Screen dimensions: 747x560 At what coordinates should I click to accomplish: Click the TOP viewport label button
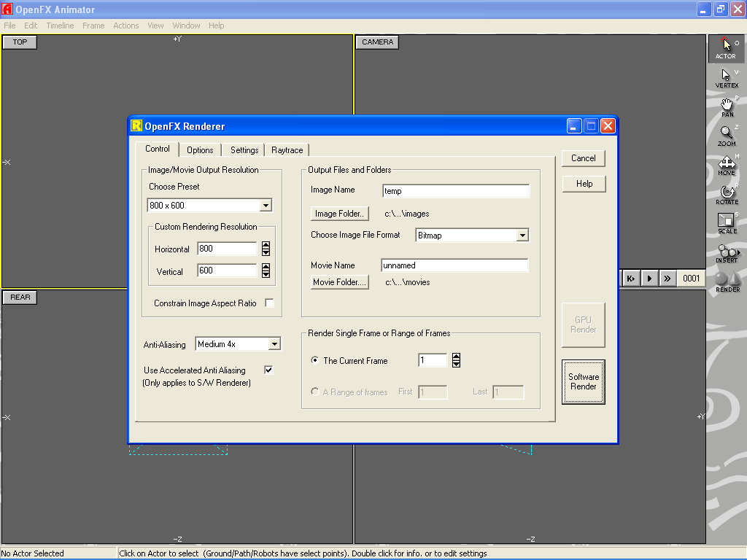click(x=20, y=42)
